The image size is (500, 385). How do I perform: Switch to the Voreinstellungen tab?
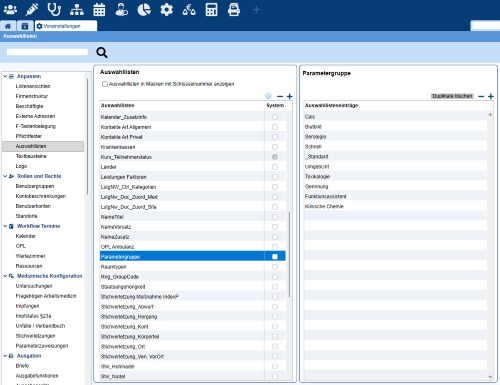tap(66, 26)
